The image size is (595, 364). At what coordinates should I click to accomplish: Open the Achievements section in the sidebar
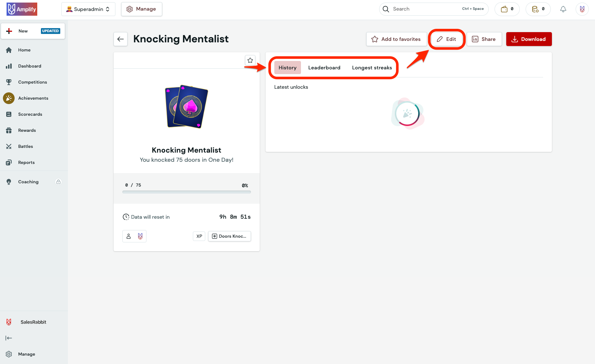(x=33, y=98)
